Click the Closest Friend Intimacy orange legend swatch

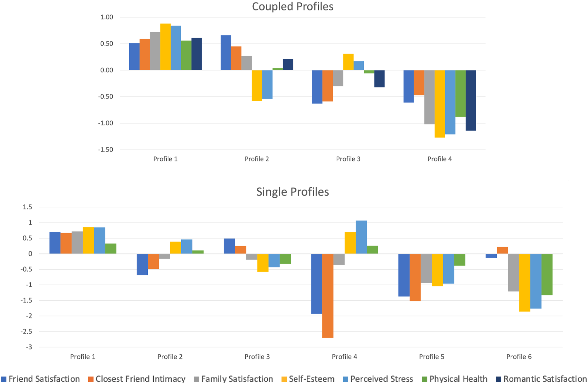pyautogui.click(x=91, y=379)
